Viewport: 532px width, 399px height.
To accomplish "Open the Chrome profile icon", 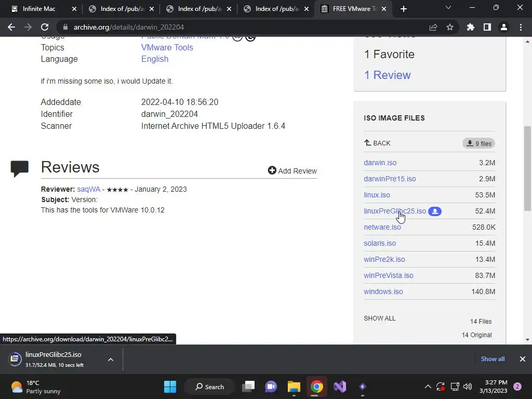I will coord(504,27).
